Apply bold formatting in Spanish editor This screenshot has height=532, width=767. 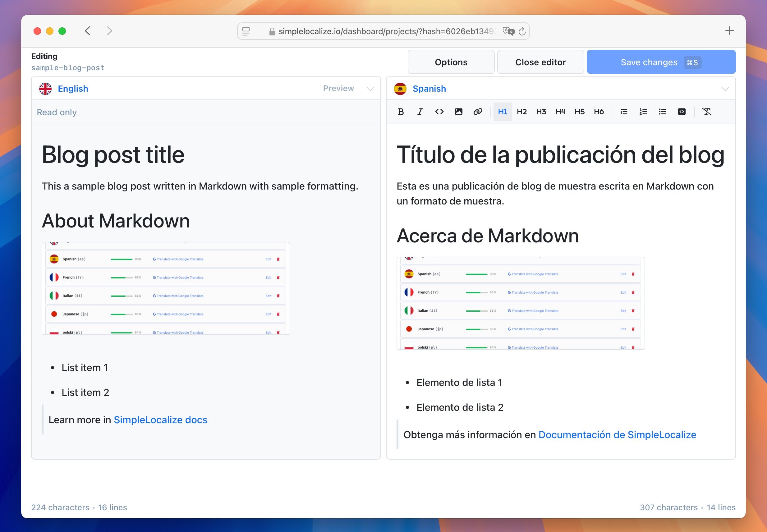401,112
